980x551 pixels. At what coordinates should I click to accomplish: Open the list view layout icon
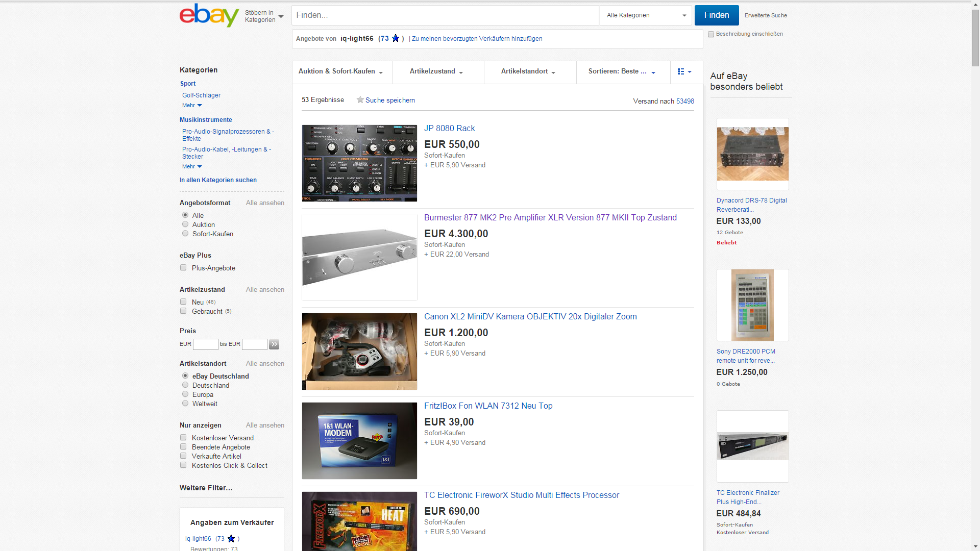click(x=684, y=71)
